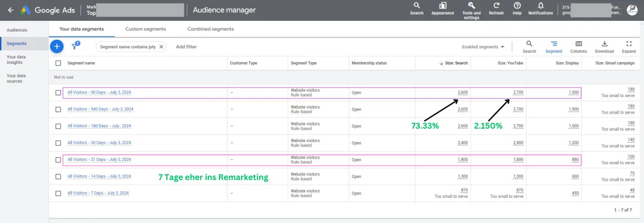Screen dimensions: 644x223
Task: Select the 21 Days segment checkbox
Action: click(58, 159)
